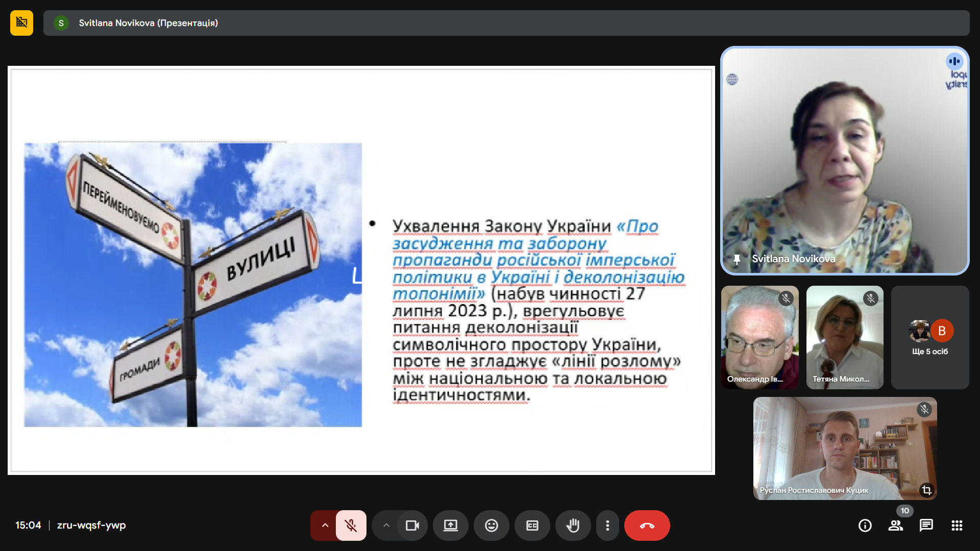980x551 pixels.
Task: Unpin Svitlana Novikova's video tile
Action: [737, 259]
